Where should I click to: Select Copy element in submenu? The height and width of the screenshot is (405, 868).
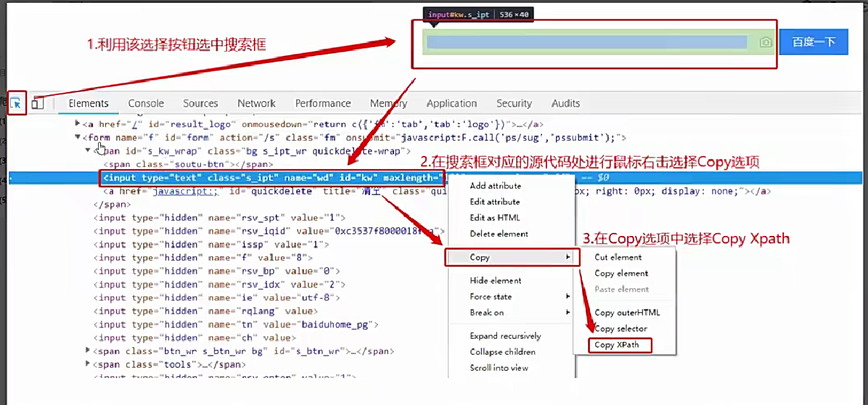click(621, 274)
